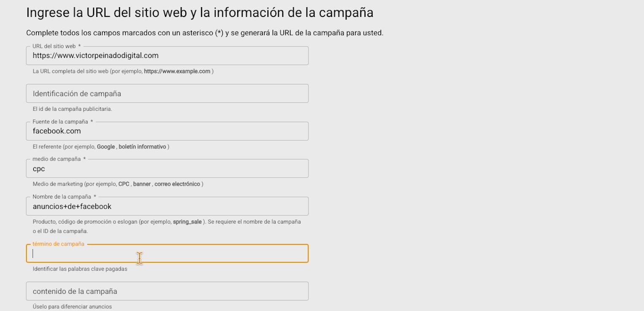Click the bold "Google" example word

tap(106, 147)
